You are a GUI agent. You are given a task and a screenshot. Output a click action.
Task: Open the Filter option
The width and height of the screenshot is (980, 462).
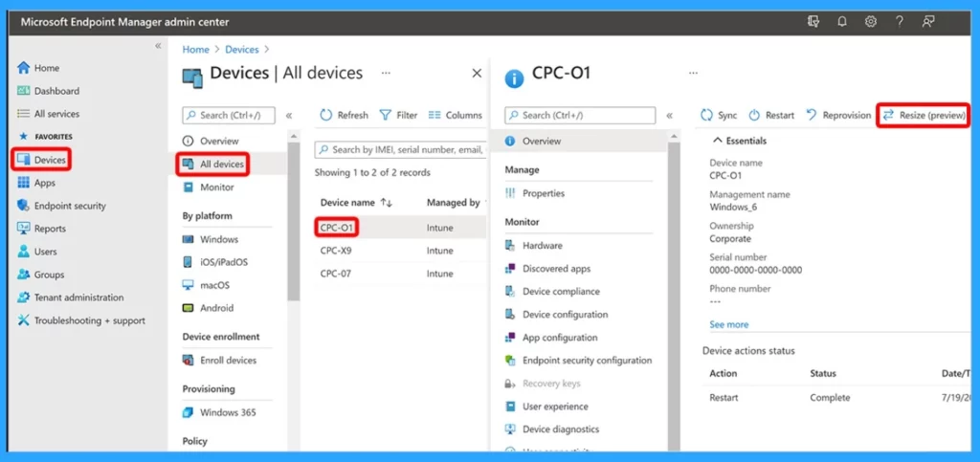pos(398,116)
